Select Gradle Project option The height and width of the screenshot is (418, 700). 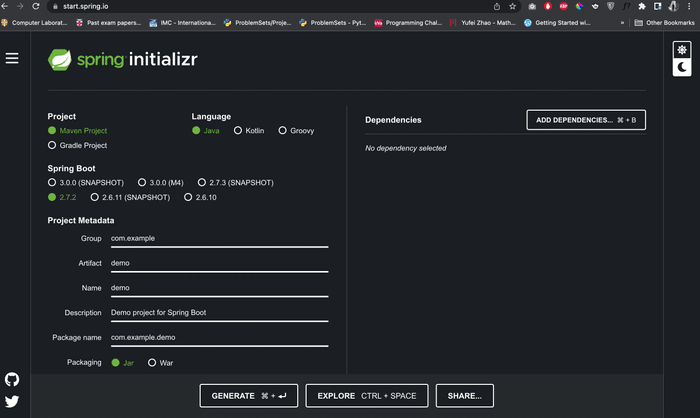click(78, 145)
